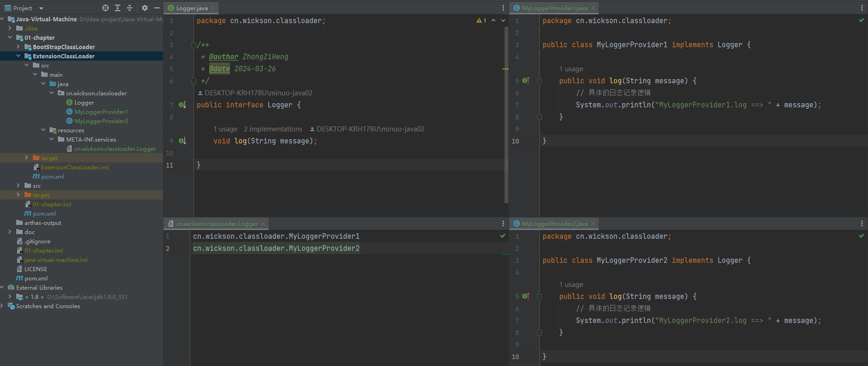
Task: Click the '2 implementations' inlay hint
Action: click(273, 129)
